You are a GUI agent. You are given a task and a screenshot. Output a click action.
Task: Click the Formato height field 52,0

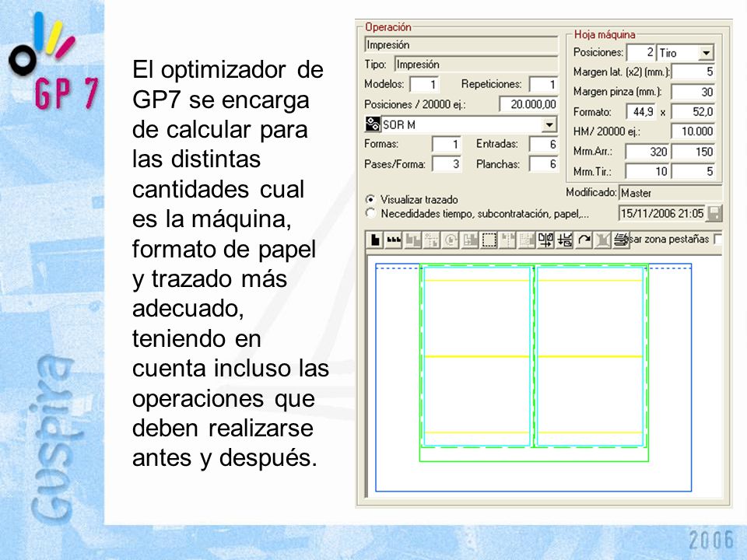693,112
